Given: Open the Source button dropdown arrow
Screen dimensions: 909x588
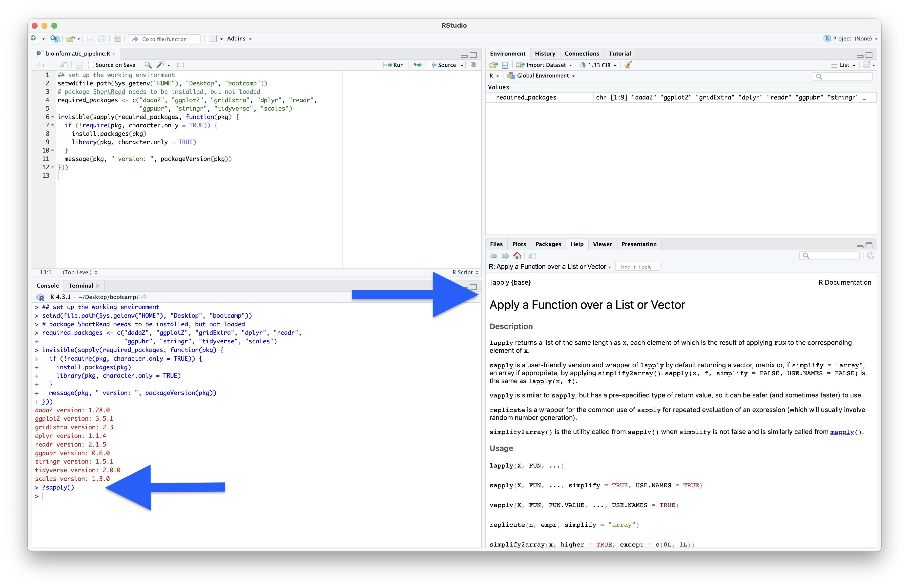Looking at the screenshot, I should pos(462,65).
